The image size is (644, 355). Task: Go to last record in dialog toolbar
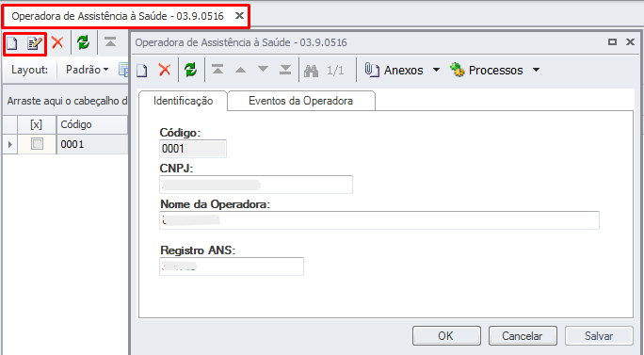285,70
